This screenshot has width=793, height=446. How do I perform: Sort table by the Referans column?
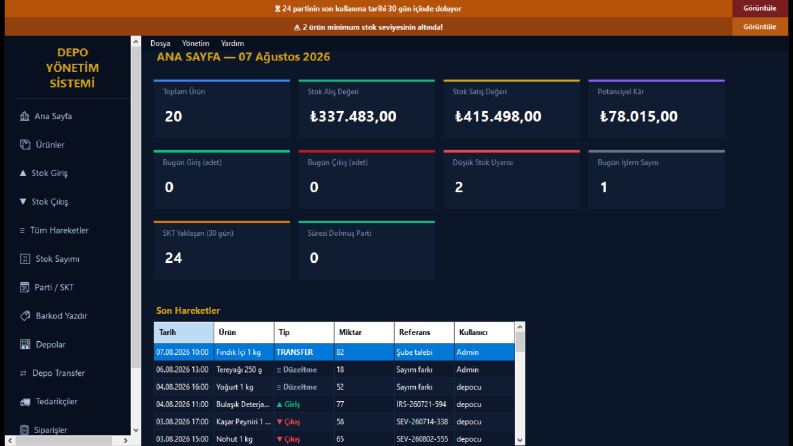[x=424, y=332]
